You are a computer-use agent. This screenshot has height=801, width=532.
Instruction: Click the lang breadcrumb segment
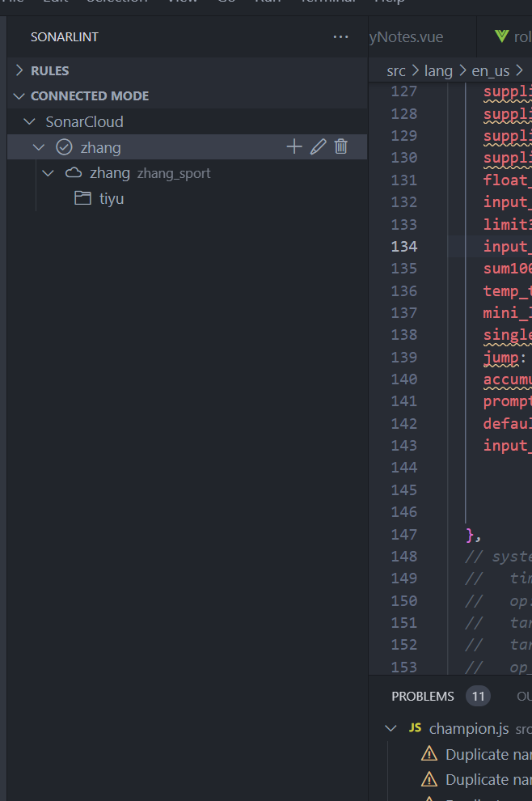(438, 70)
